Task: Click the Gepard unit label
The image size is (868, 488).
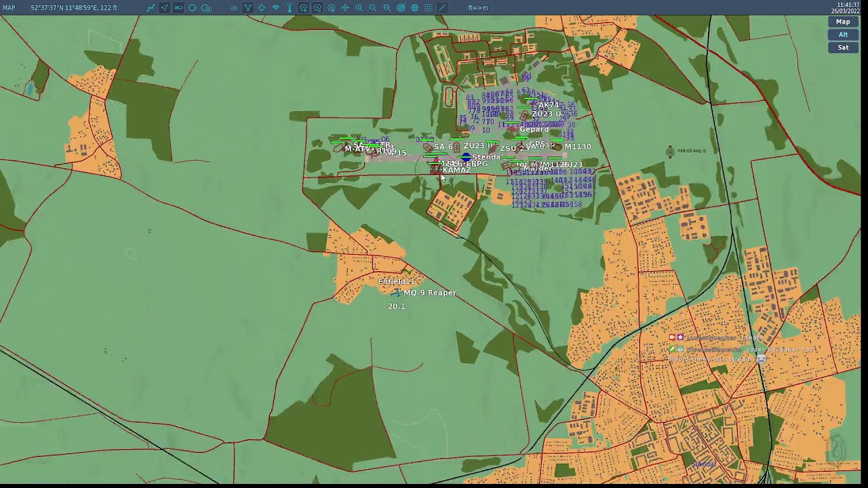Action: coord(534,129)
